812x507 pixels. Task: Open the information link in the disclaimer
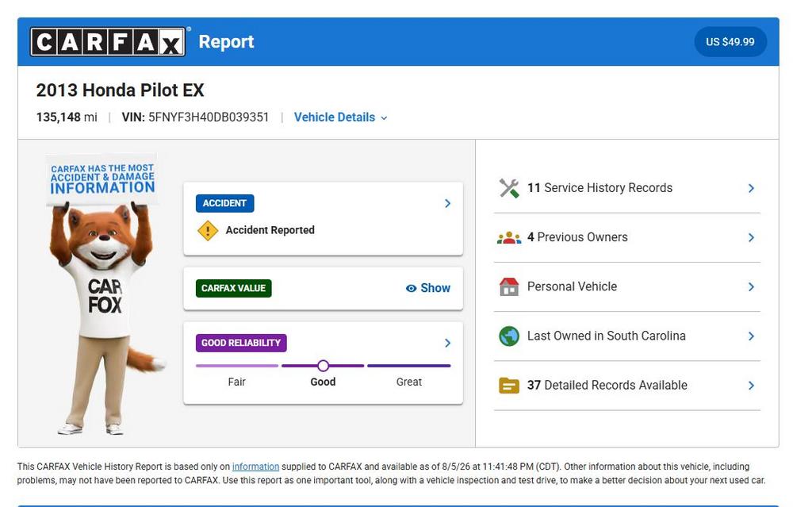[x=255, y=467]
